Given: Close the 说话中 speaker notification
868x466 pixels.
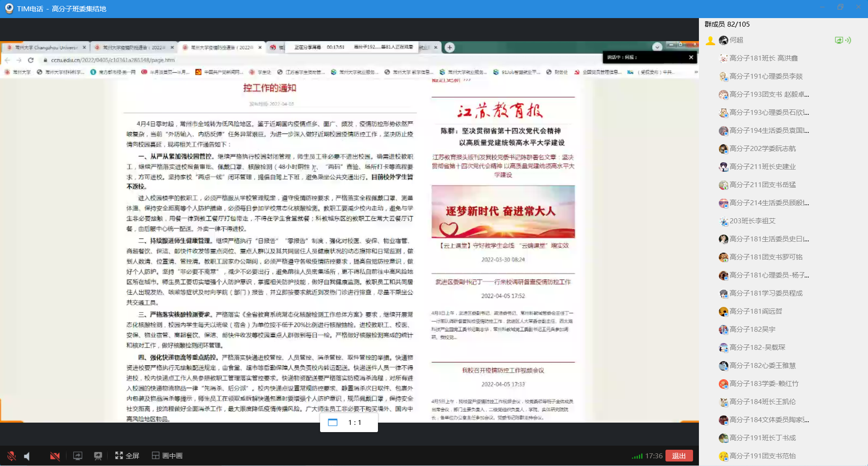Looking at the screenshot, I should 691,57.
